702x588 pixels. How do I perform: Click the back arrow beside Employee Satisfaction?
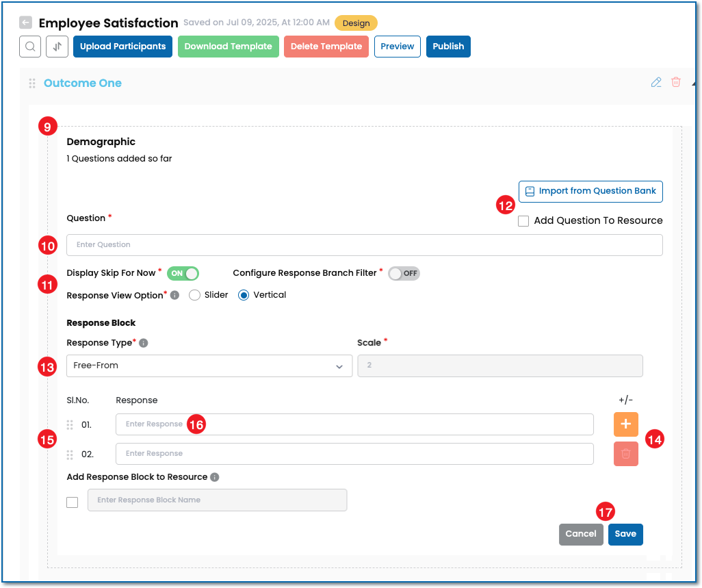pyautogui.click(x=25, y=23)
